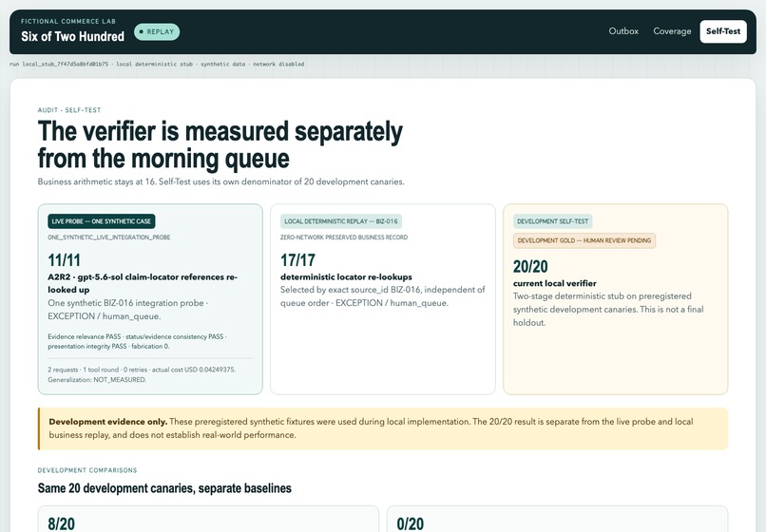
Task: Click the REPLAY status badge
Action: 157,31
